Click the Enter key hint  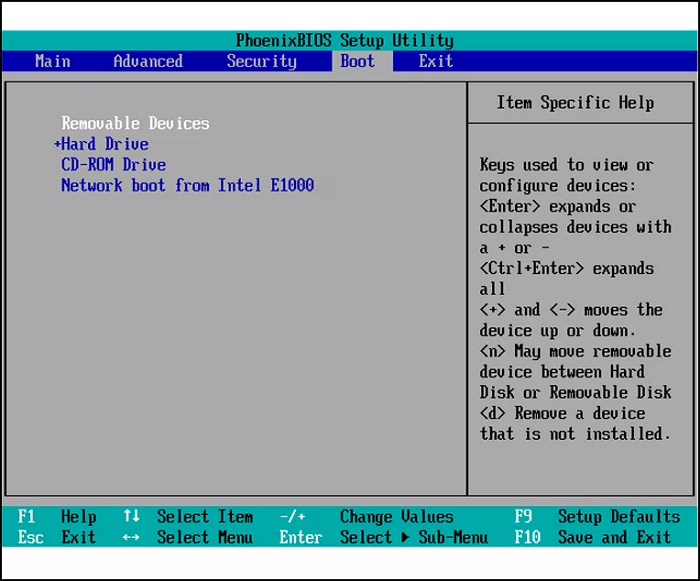pos(300,538)
